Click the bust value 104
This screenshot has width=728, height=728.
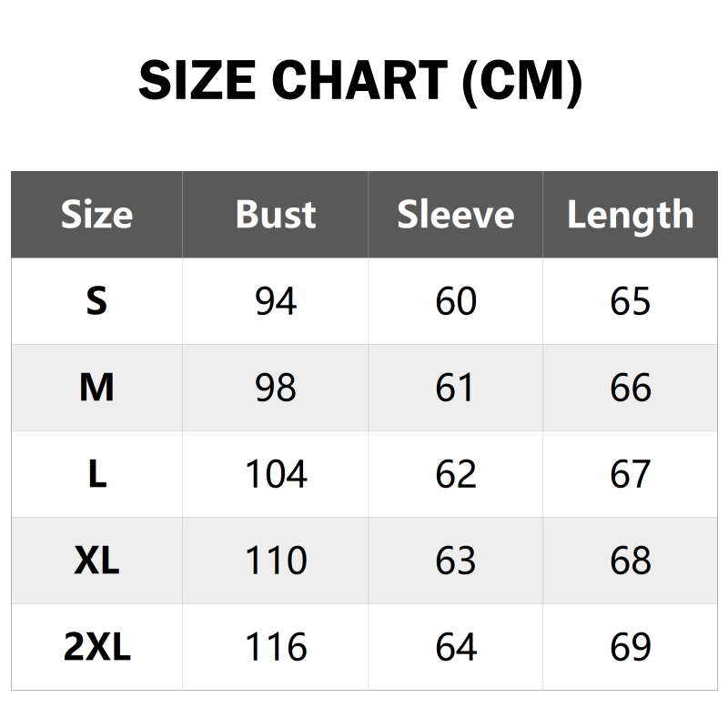(276, 474)
